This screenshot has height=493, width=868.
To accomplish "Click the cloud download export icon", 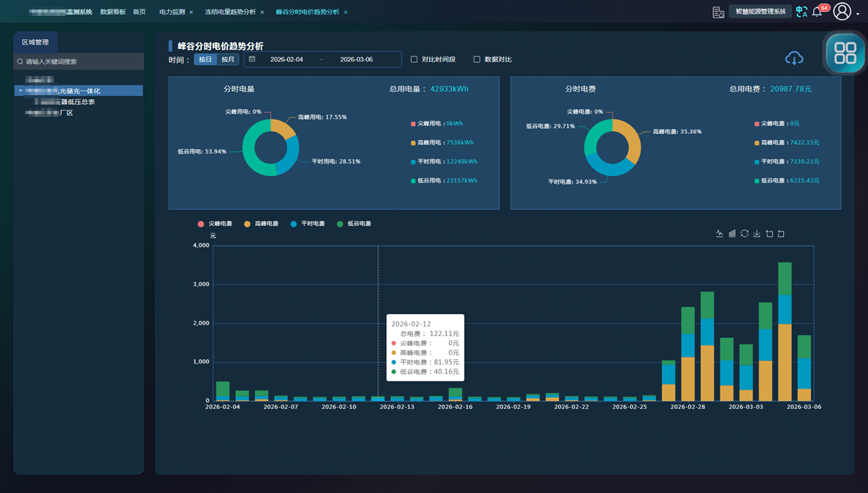I will [794, 59].
